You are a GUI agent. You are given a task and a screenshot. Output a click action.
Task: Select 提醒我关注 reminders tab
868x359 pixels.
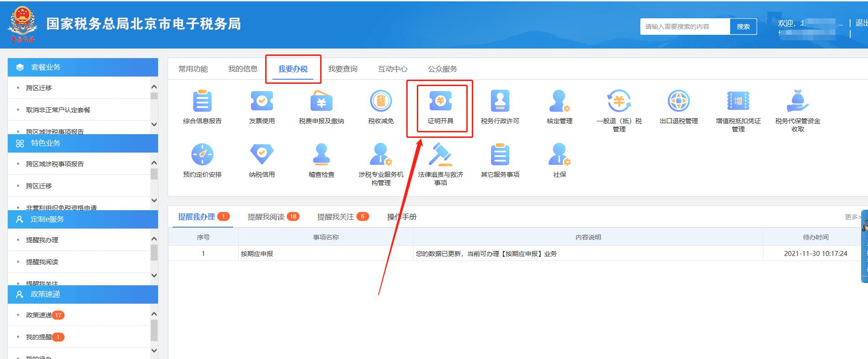343,217
